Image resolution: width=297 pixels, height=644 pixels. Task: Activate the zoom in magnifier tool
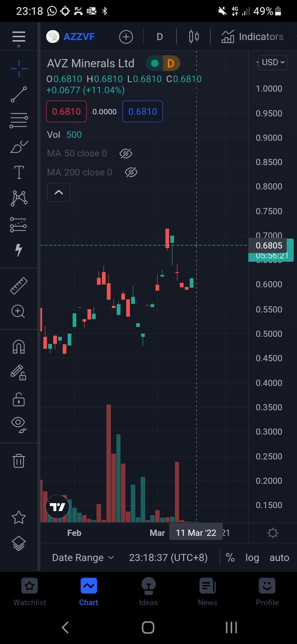(19, 311)
